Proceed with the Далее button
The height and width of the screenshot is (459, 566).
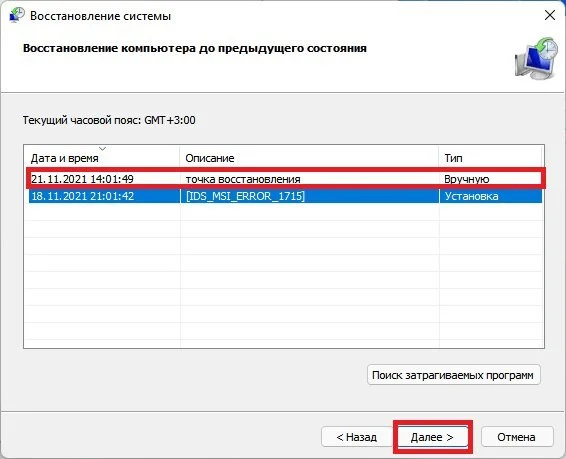[x=432, y=437]
